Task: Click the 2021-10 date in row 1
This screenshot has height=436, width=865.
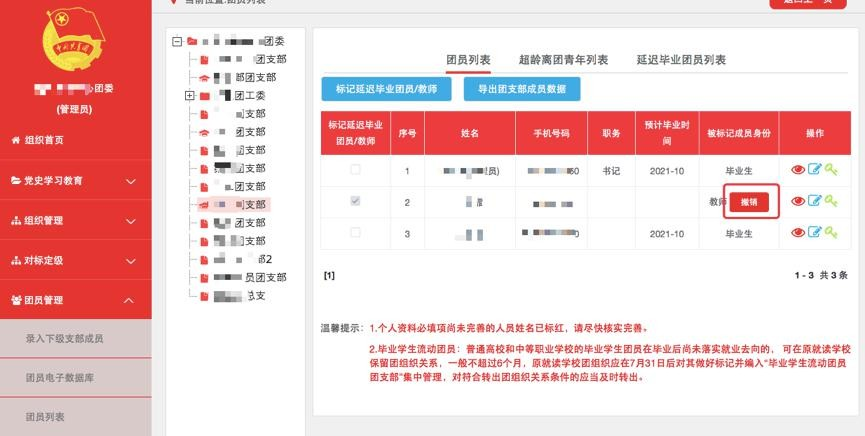Action: point(666,171)
